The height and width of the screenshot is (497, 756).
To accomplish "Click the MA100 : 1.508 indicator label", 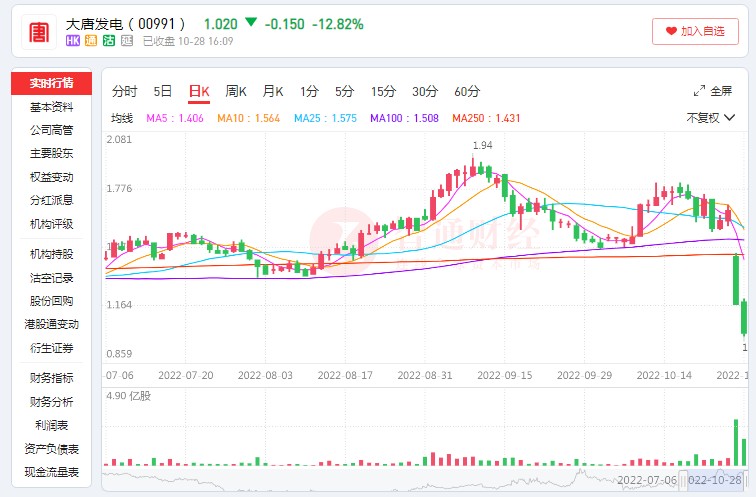I will point(404,118).
